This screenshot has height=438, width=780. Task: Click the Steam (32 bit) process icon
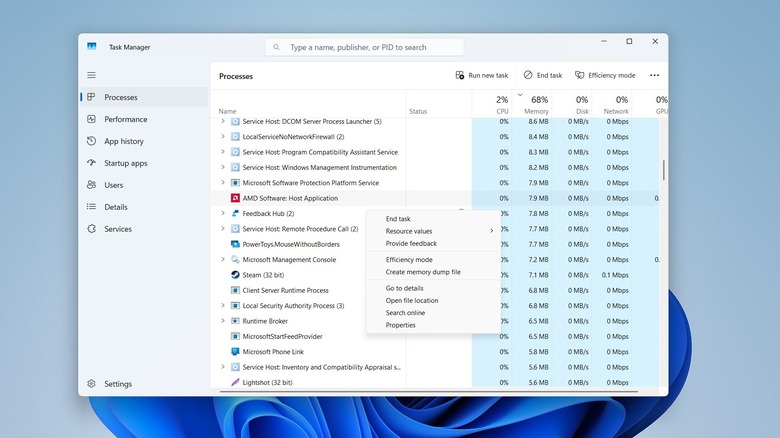[235, 275]
